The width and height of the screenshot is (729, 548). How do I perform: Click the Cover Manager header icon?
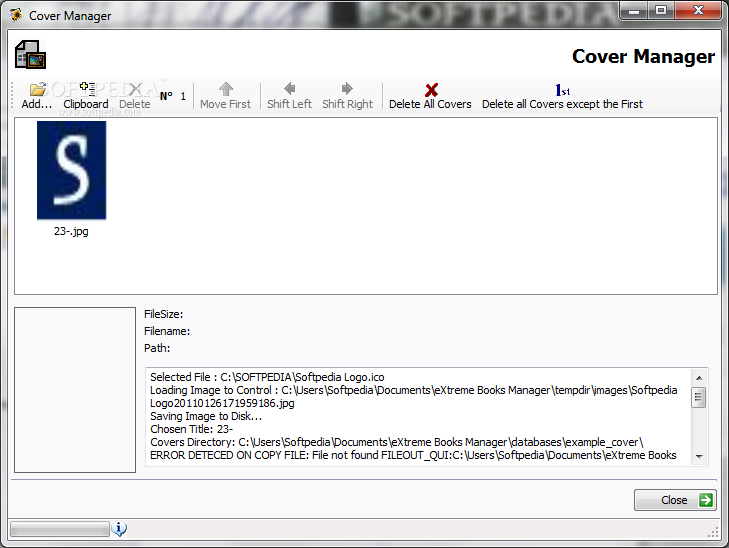30,54
